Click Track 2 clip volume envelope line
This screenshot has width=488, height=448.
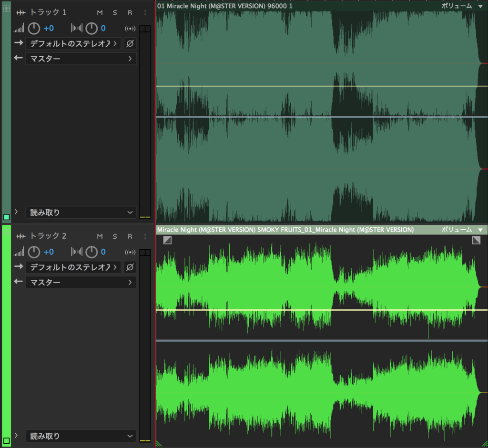[322, 310]
